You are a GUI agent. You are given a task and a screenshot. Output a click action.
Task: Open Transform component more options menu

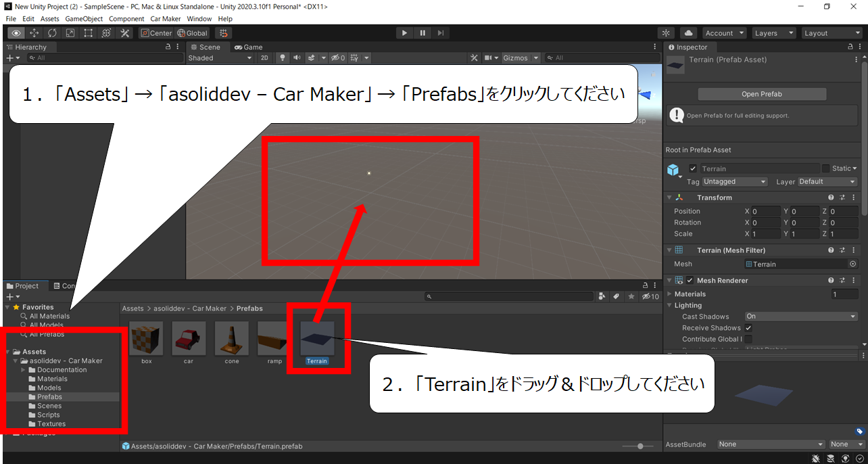(853, 198)
